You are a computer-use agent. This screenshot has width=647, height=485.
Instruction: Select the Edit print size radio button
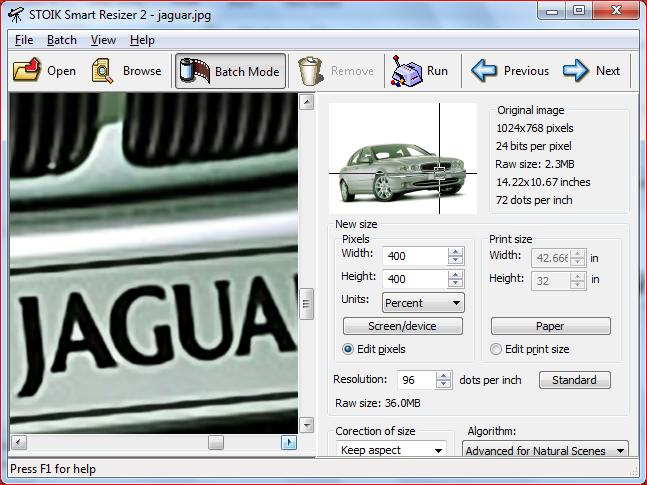[x=496, y=349]
